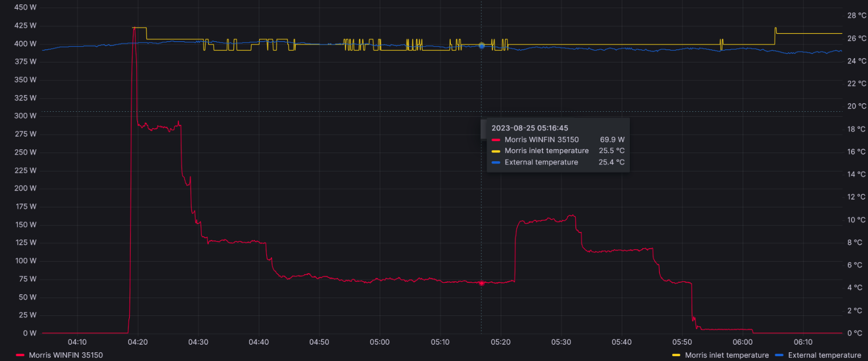
Task: Click the 28 °C temperature axis label
Action: 857,16
